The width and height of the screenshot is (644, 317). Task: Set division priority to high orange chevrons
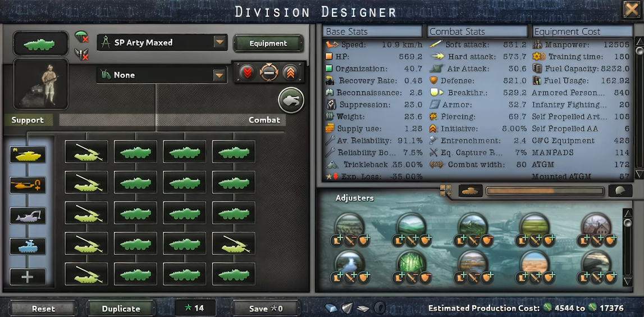click(x=290, y=73)
